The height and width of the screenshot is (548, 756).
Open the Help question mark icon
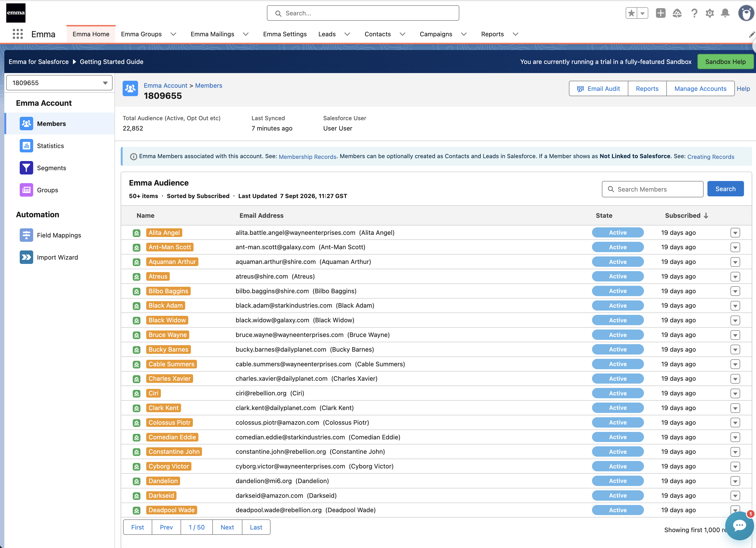click(x=694, y=13)
